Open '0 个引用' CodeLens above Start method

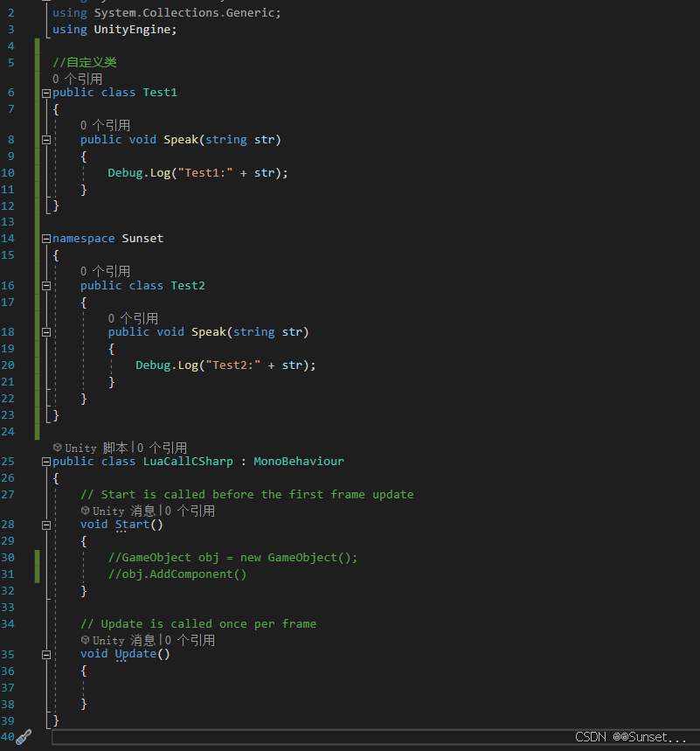(191, 511)
